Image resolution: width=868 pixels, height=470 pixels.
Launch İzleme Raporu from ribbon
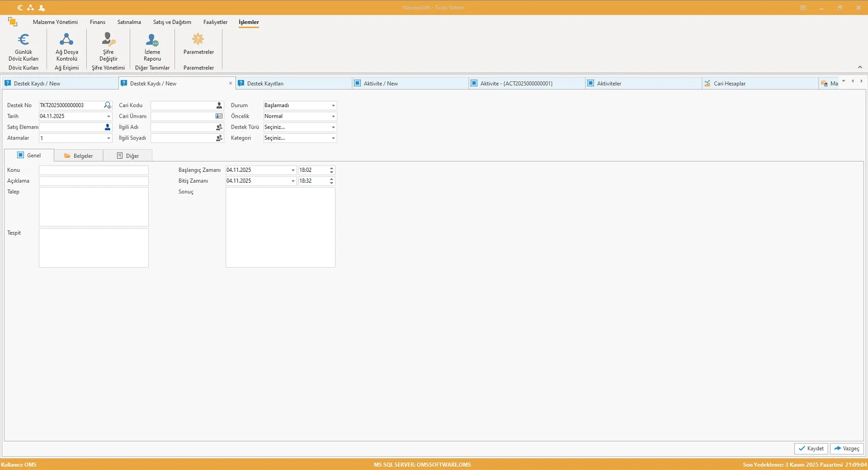152,40
